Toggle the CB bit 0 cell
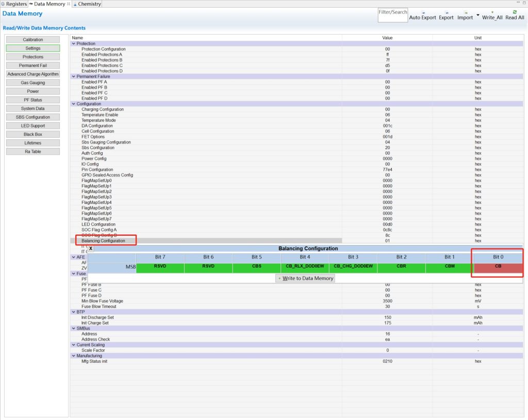Image resolution: width=528 pixels, height=420 pixels. (x=498, y=266)
